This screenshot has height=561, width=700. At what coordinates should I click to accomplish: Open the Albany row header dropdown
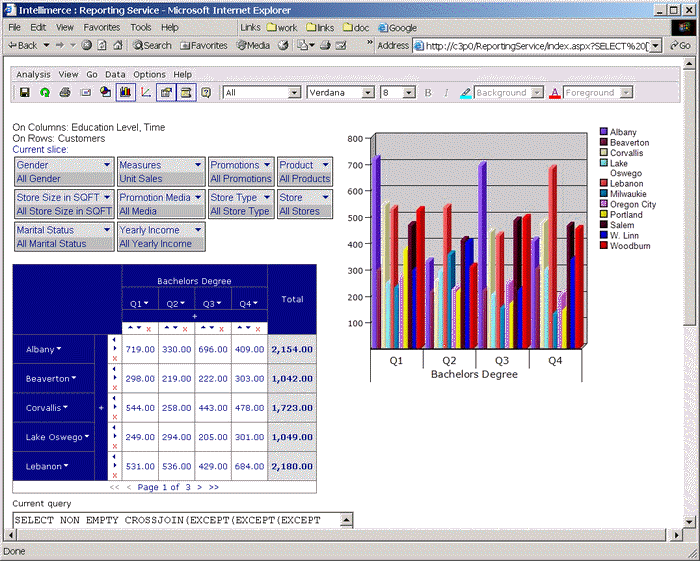click(x=59, y=349)
